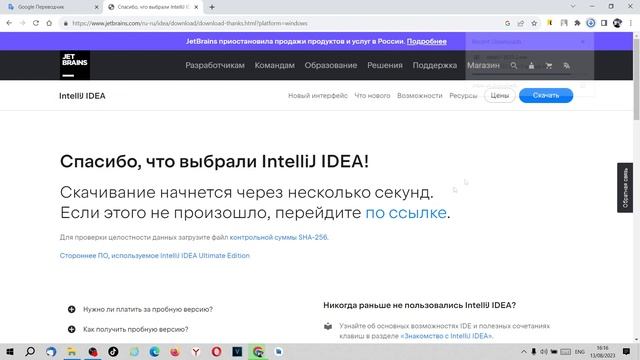
Task: Open TikTok from the taskbar
Action: click(113, 351)
